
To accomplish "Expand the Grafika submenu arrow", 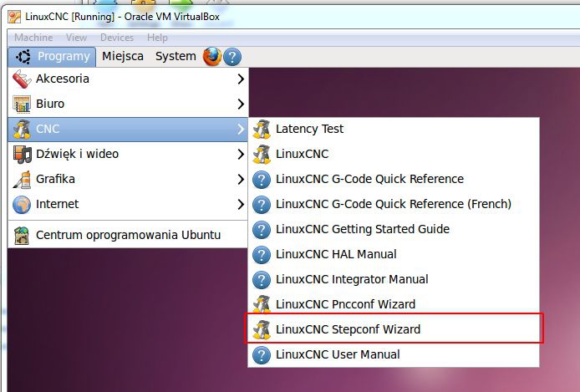I will (x=241, y=180).
